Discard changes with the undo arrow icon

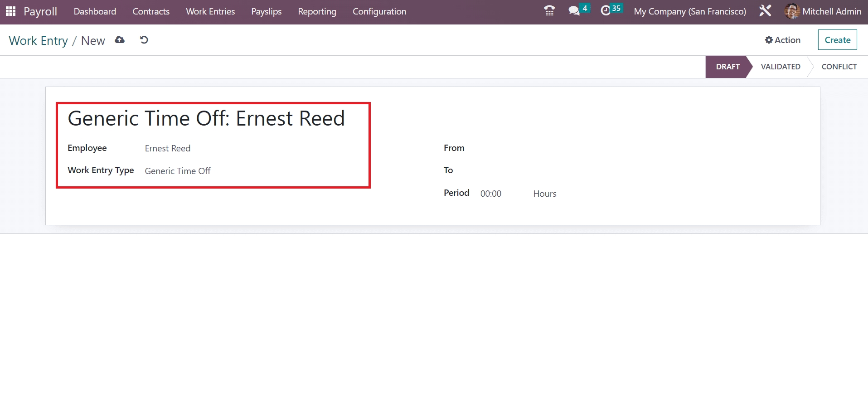144,40
